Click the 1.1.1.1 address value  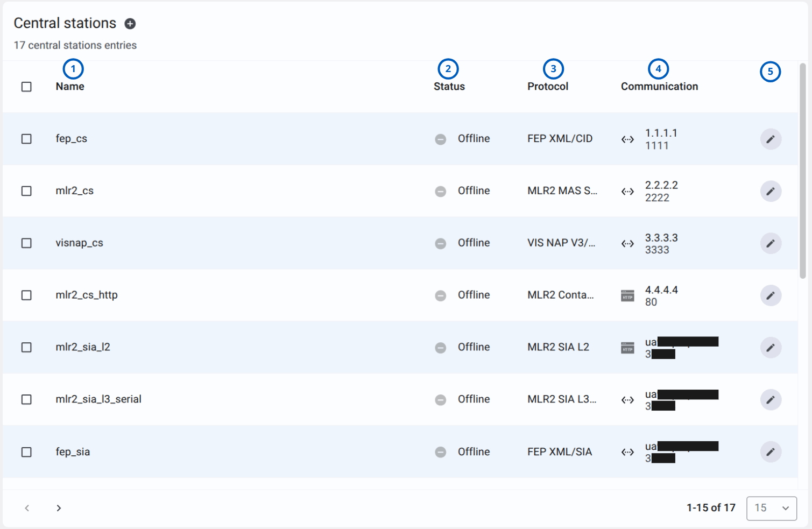661,133
